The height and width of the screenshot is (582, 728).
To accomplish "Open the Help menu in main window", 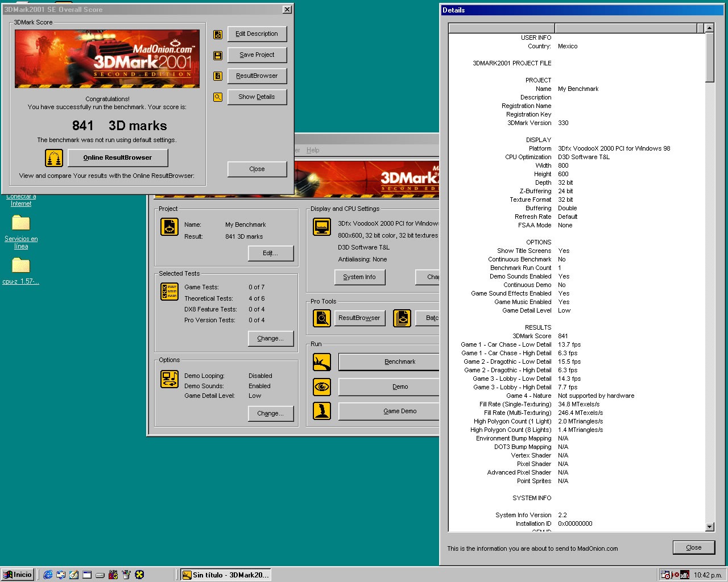I will [x=313, y=151].
